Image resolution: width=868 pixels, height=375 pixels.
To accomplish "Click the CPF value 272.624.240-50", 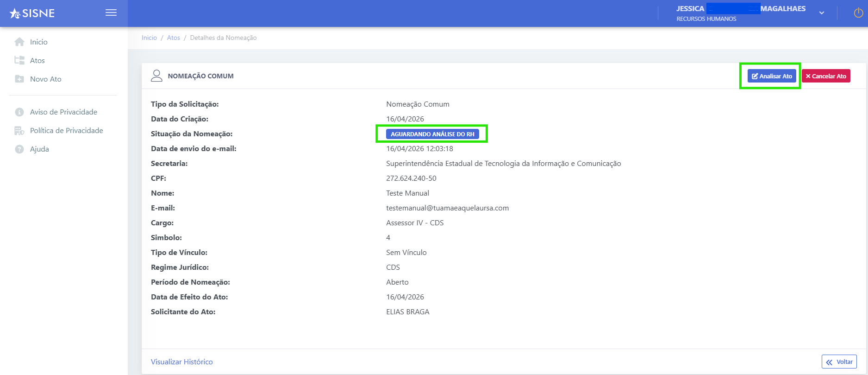I will pyautogui.click(x=411, y=178).
